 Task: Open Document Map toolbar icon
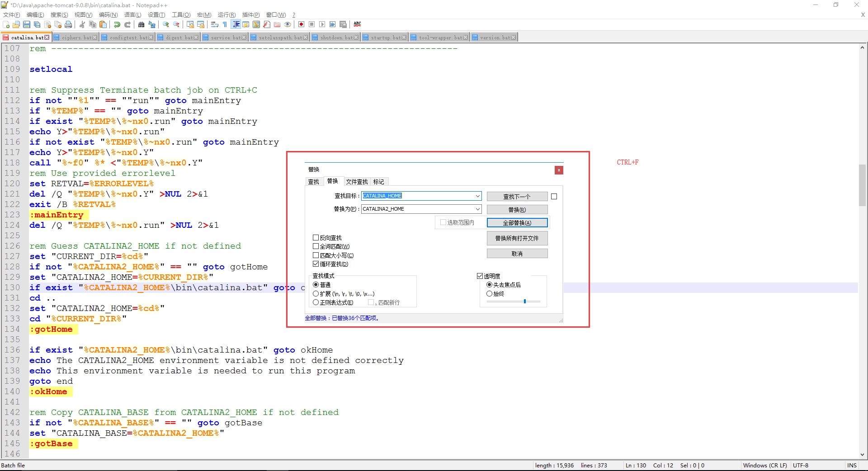(256, 24)
